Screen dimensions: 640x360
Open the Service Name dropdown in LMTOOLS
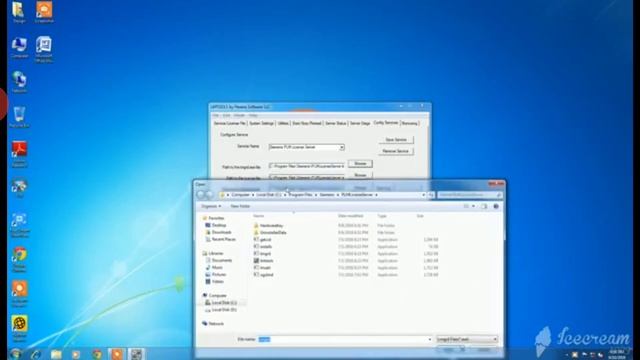click(x=342, y=147)
